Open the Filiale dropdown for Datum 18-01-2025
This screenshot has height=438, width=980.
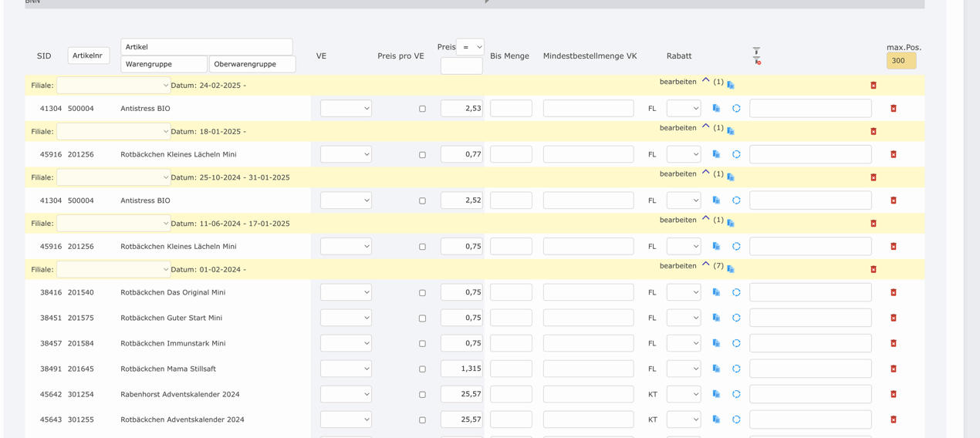[x=113, y=132]
